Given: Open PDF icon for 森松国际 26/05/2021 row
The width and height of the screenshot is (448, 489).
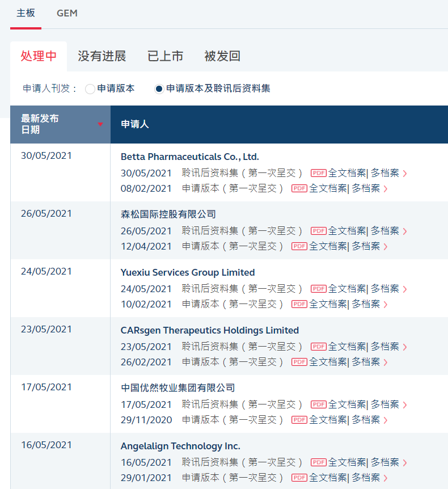Looking at the screenshot, I should coord(318,231).
